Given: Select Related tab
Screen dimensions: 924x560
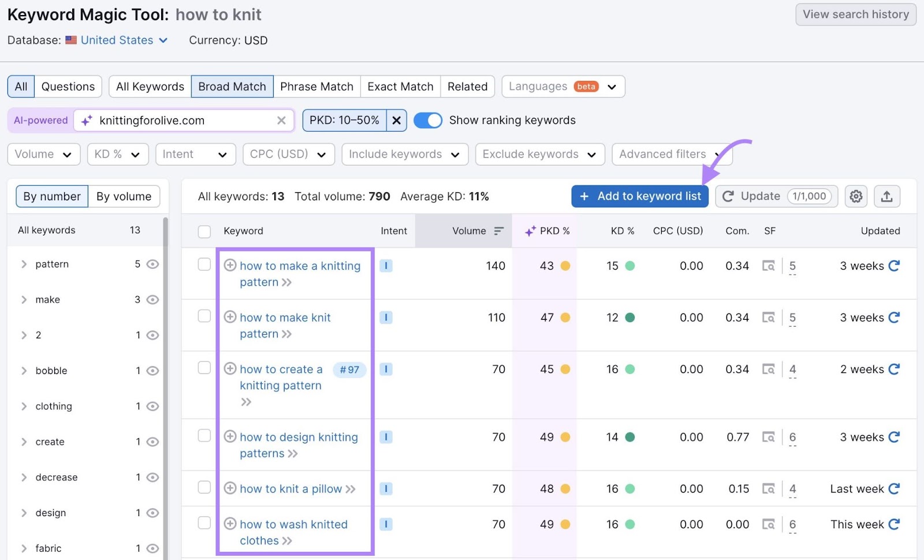Looking at the screenshot, I should point(467,87).
